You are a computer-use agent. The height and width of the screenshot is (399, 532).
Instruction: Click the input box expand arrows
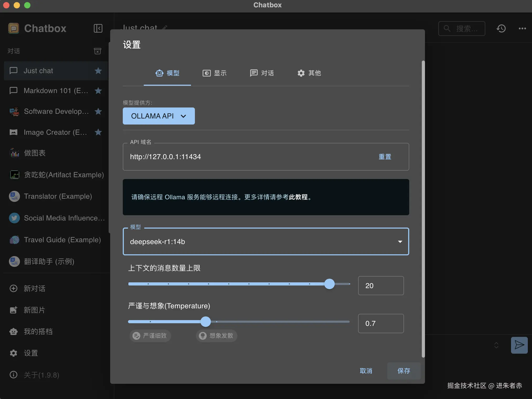click(x=496, y=345)
